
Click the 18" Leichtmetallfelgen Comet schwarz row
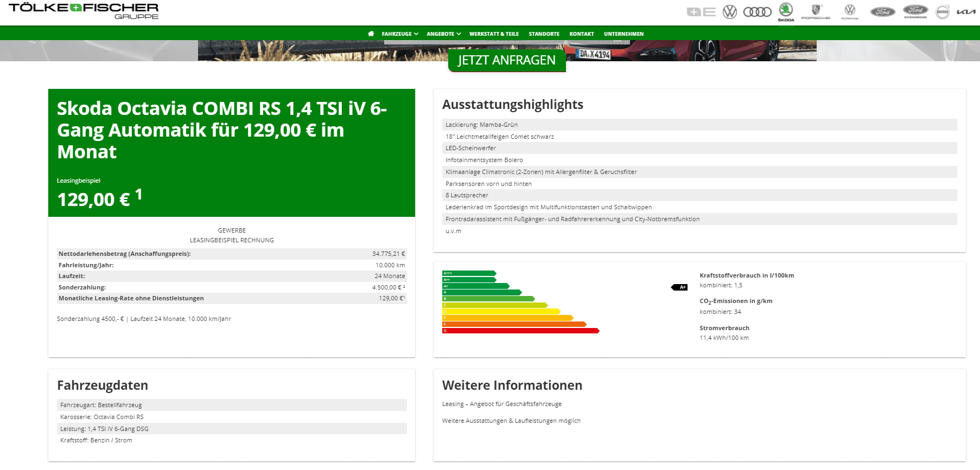pyautogui.click(x=699, y=137)
